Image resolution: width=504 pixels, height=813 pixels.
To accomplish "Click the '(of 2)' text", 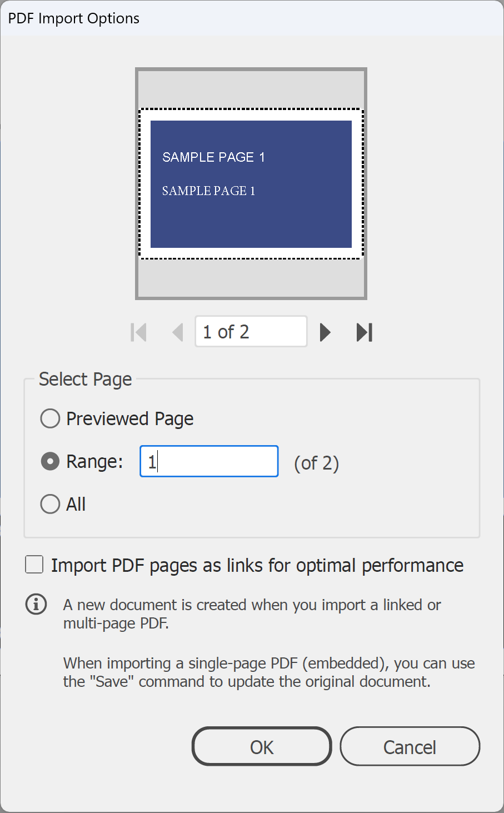I will click(x=317, y=463).
